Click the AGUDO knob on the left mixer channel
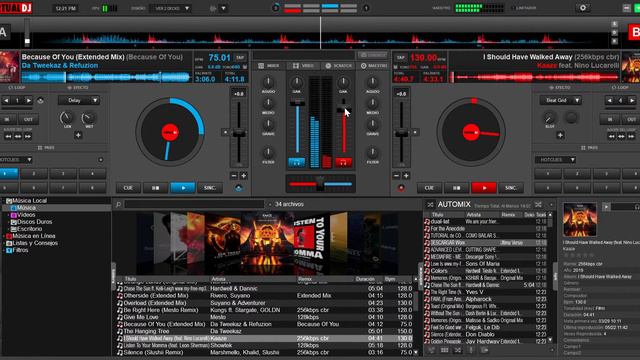 pyautogui.click(x=268, y=82)
